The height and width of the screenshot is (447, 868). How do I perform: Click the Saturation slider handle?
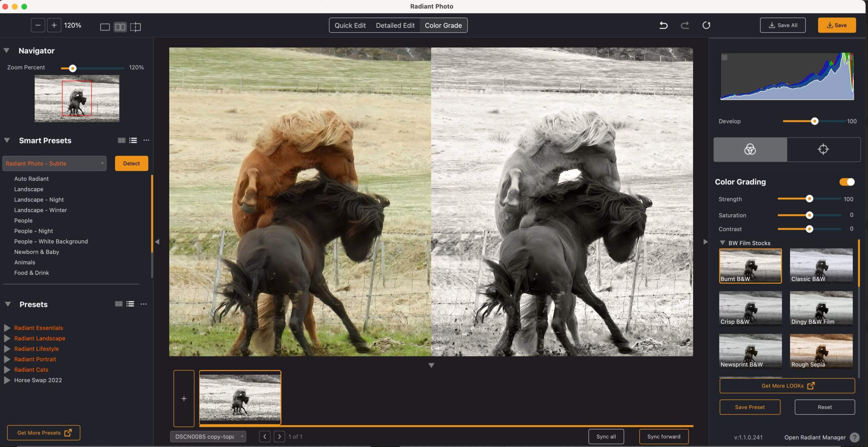pyautogui.click(x=809, y=215)
